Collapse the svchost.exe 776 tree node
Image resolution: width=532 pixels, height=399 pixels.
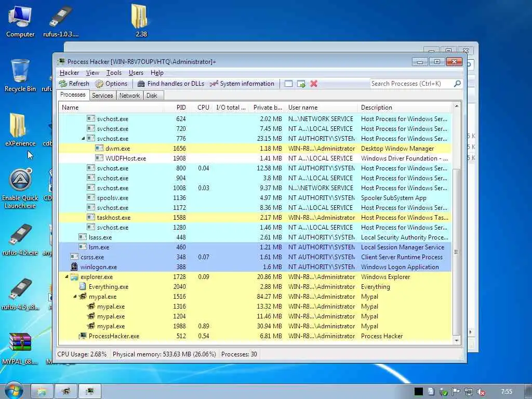(x=83, y=138)
